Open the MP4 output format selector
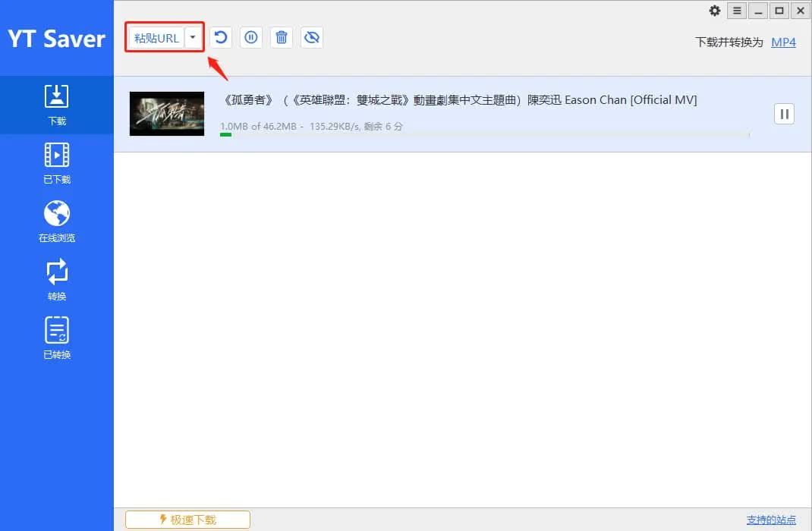 [x=783, y=42]
